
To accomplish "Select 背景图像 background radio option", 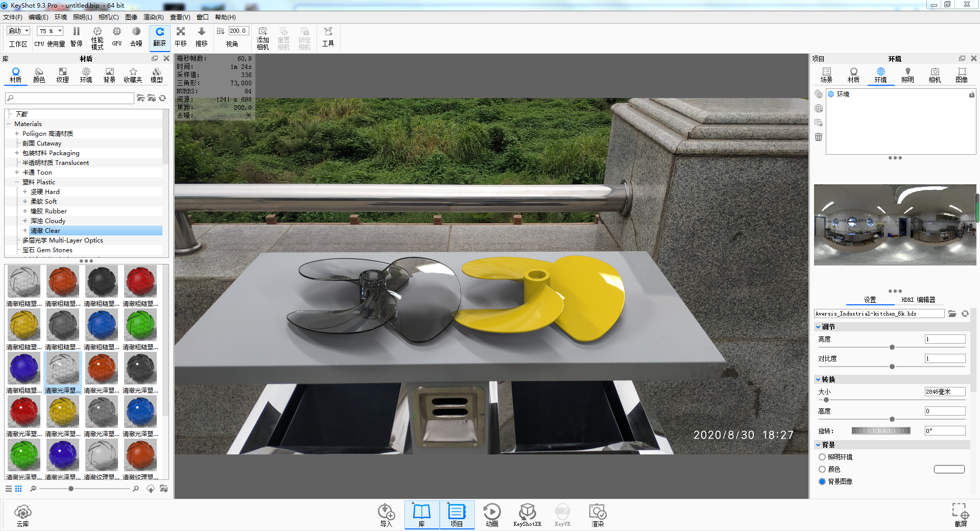I will pyautogui.click(x=822, y=481).
